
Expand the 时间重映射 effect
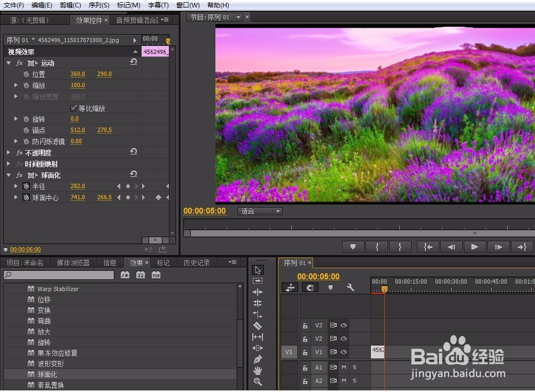[x=9, y=164]
